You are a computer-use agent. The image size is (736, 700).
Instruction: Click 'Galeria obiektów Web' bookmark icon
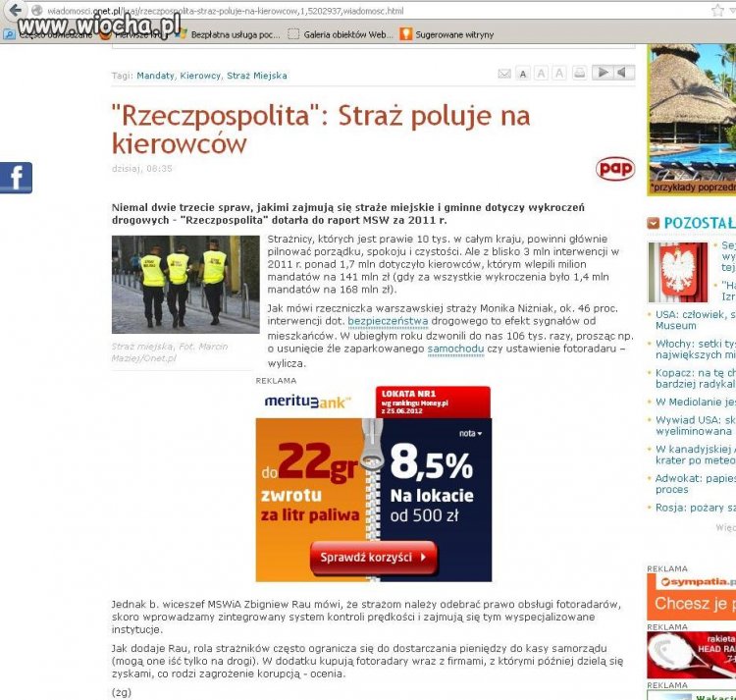(x=293, y=33)
